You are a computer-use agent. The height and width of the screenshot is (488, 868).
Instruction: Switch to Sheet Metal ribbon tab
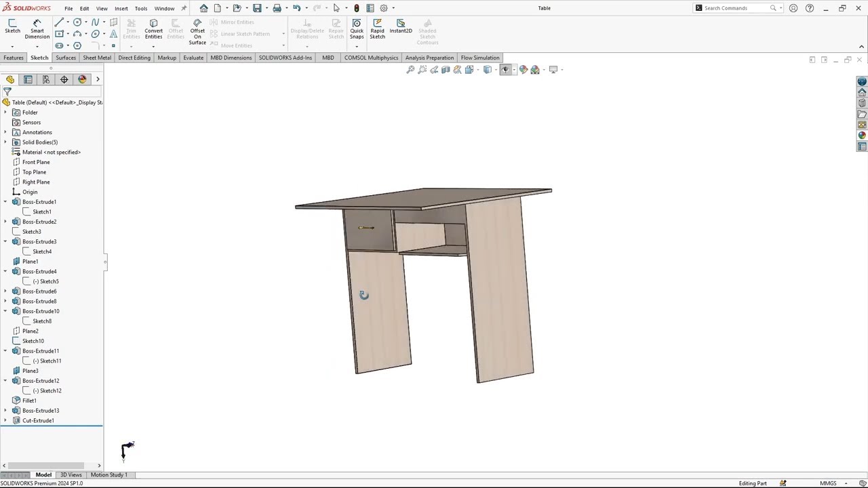tap(97, 58)
